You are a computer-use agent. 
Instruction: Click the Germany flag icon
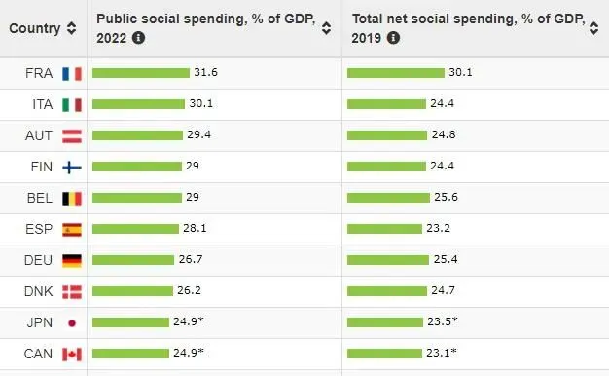coord(72,261)
